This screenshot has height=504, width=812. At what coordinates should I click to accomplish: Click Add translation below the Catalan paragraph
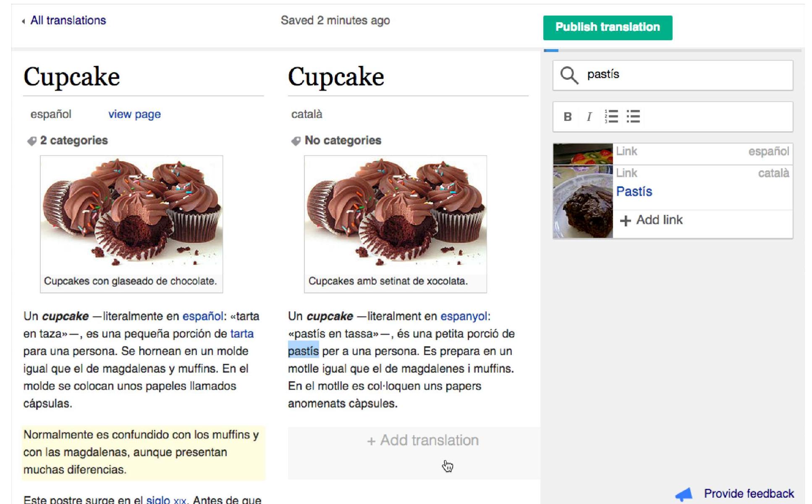pos(423,440)
